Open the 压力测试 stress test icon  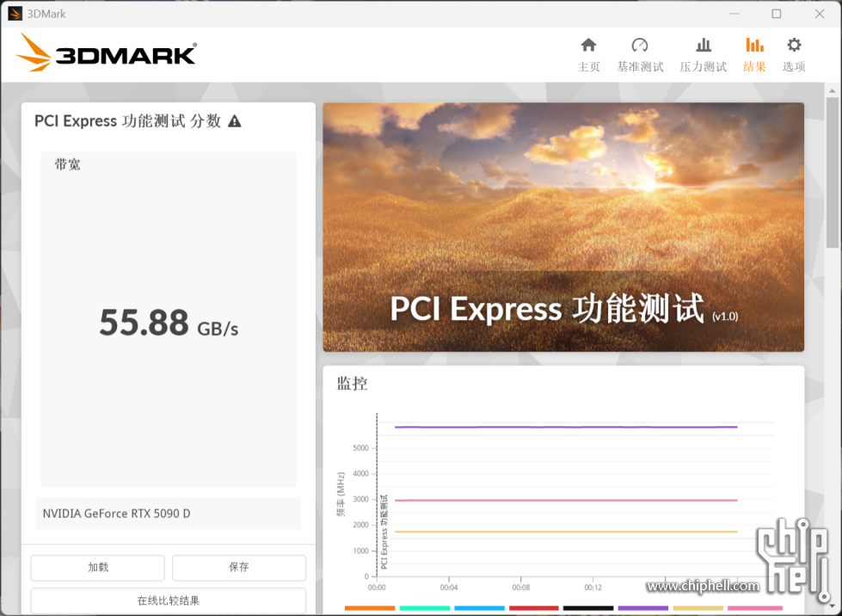[704, 45]
